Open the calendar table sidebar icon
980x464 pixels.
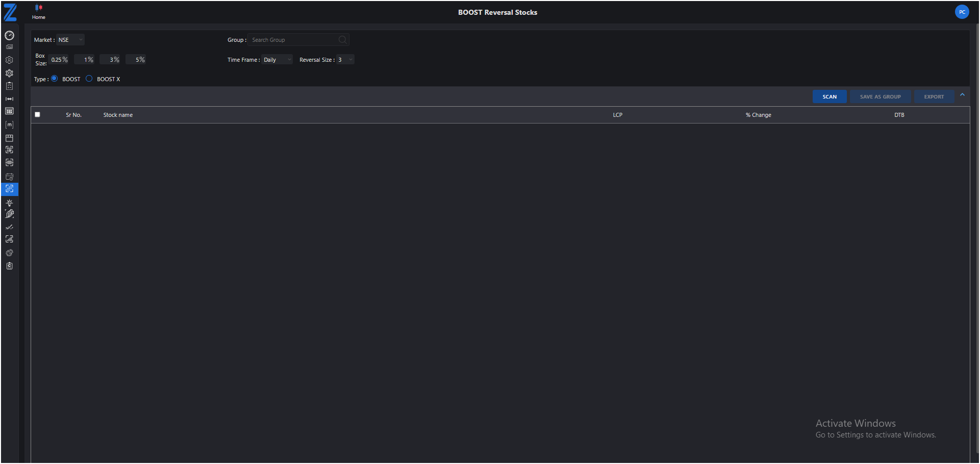tap(9, 111)
